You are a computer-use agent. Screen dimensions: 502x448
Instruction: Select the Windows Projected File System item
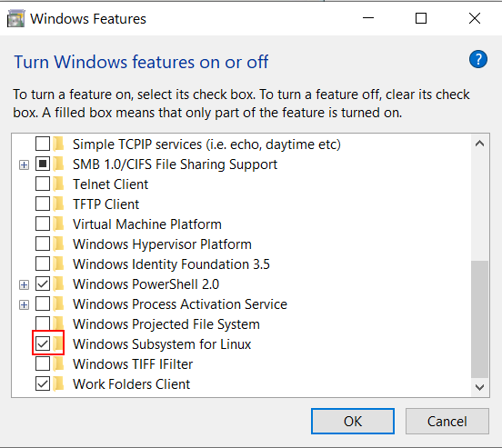click(166, 324)
